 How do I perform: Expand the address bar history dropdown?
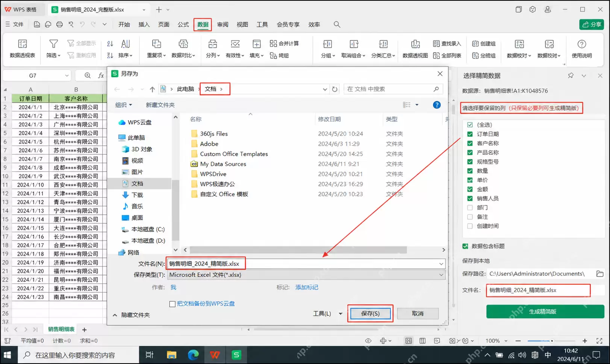tap(325, 89)
